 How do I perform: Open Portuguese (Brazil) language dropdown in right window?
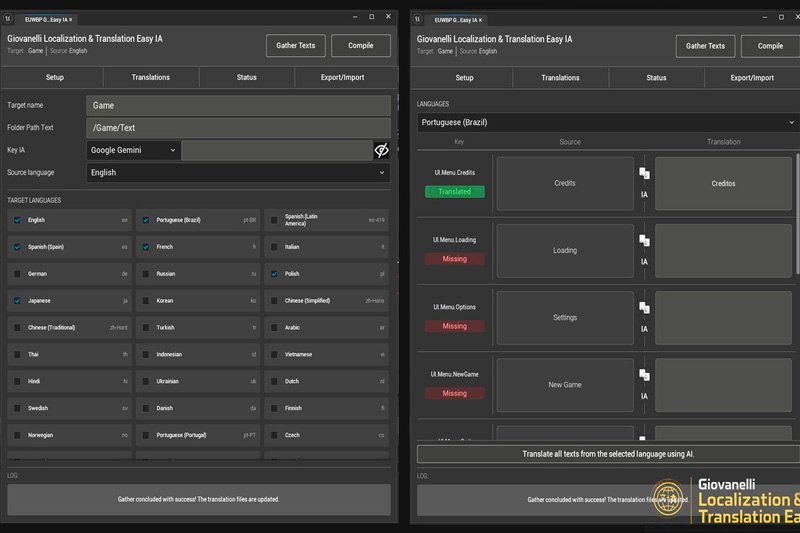click(x=608, y=122)
